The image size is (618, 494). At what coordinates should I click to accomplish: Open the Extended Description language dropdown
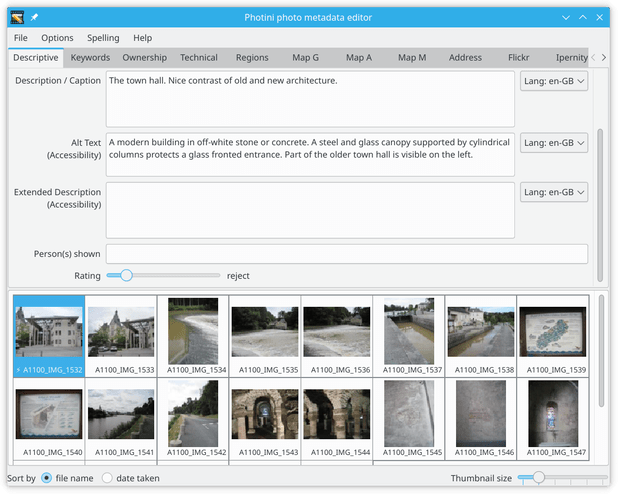(x=554, y=192)
